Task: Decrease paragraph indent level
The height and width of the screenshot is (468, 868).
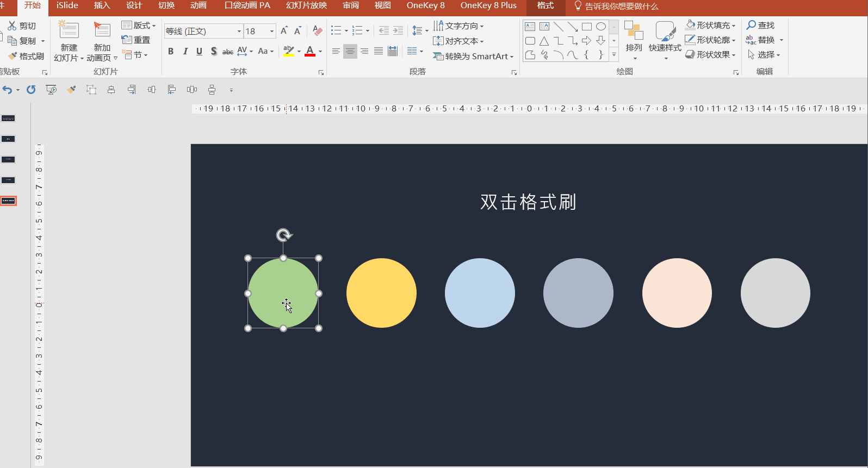Action: (383, 30)
